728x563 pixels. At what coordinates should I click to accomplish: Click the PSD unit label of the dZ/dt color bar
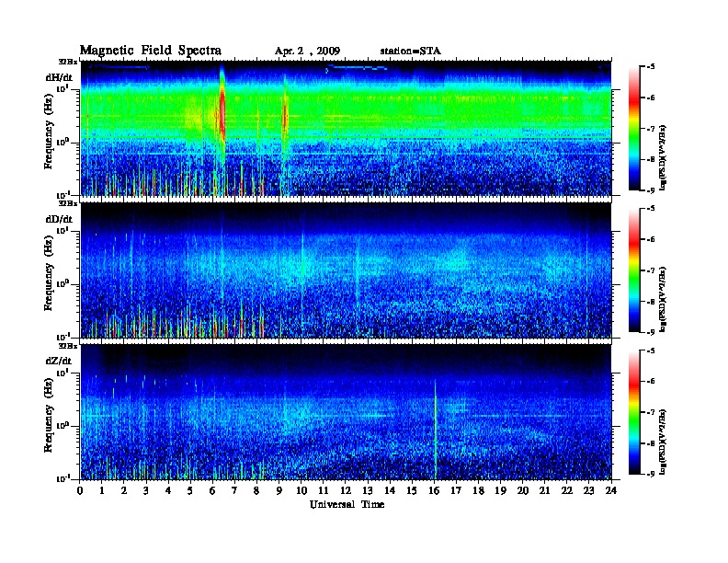[x=663, y=441]
